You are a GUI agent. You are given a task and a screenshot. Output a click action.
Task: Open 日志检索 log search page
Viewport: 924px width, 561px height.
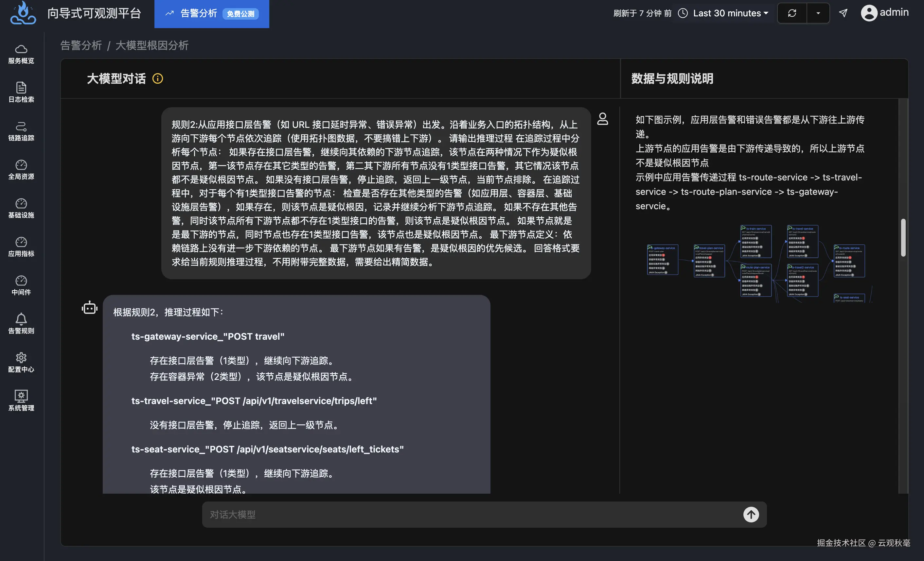[x=21, y=92]
